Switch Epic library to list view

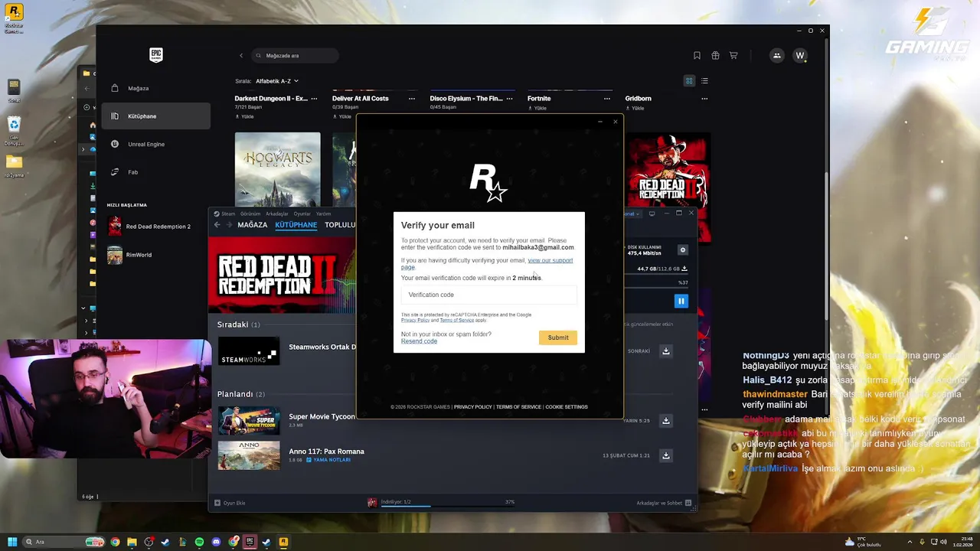pyautogui.click(x=704, y=80)
